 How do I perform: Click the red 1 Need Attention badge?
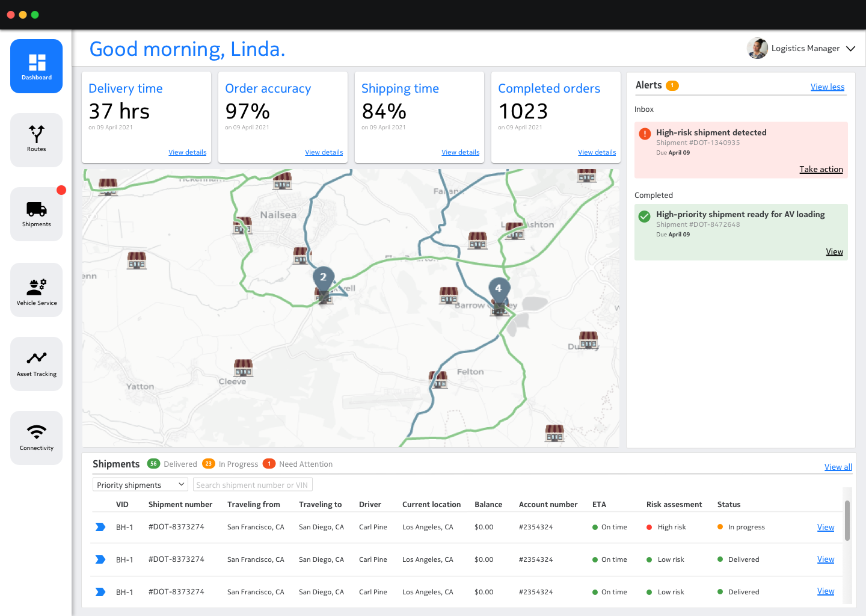pyautogui.click(x=269, y=464)
